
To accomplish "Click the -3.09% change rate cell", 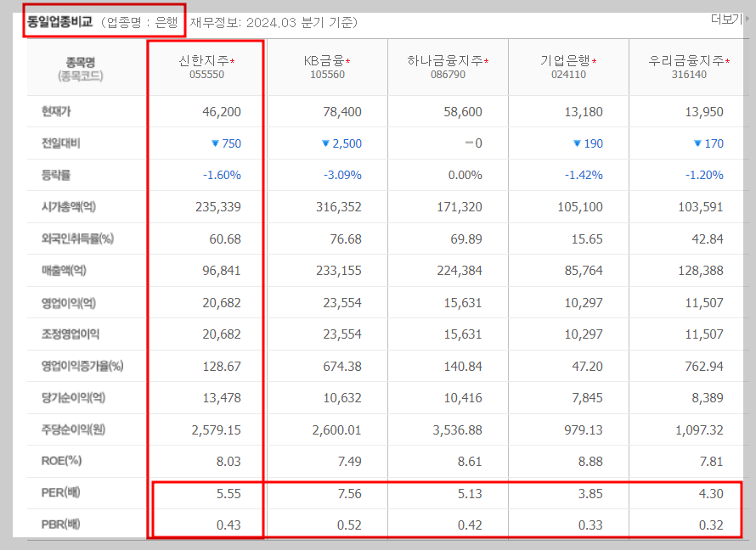I will click(342, 176).
